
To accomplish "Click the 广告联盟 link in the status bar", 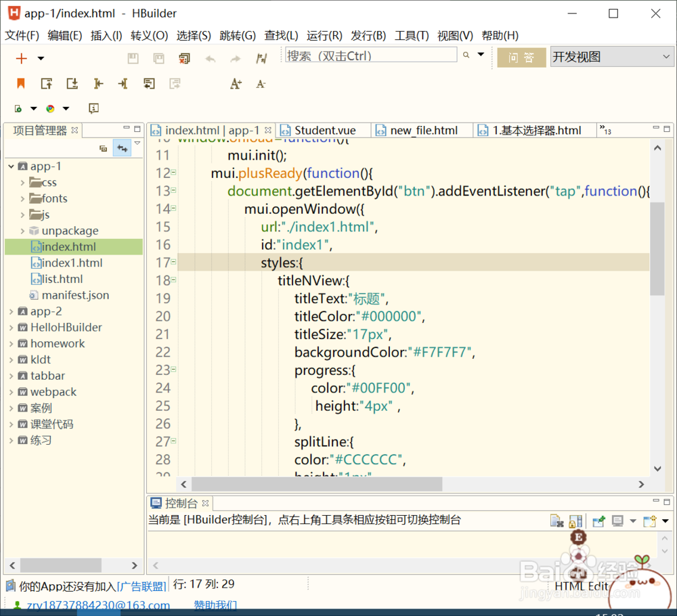I will (141, 586).
